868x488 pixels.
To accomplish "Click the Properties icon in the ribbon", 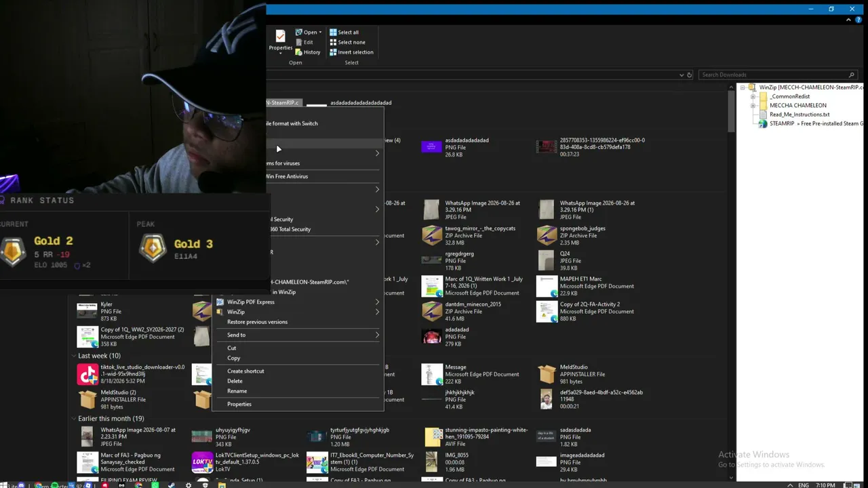I will (280, 39).
